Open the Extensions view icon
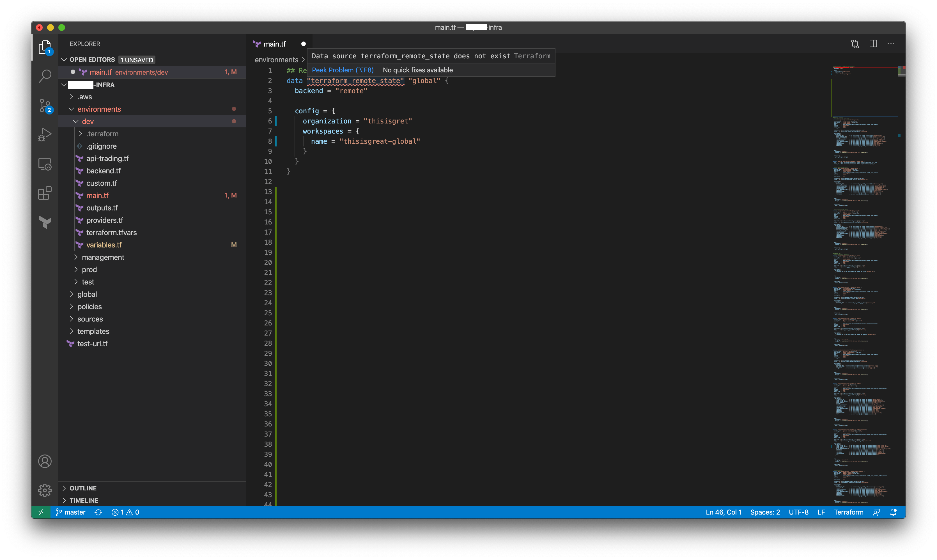The image size is (937, 560). point(45,193)
